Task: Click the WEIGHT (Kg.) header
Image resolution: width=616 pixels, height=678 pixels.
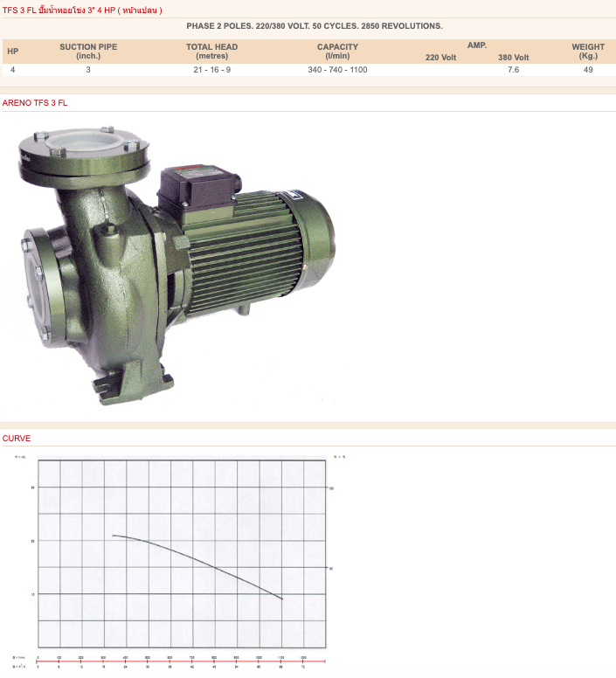Action: pos(588,52)
